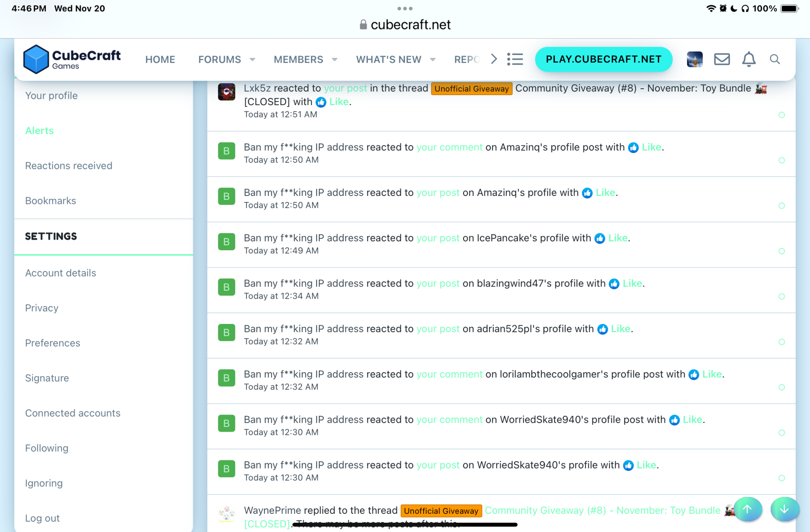The image size is (810, 532).
Task: Open Signature settings
Action: click(47, 378)
